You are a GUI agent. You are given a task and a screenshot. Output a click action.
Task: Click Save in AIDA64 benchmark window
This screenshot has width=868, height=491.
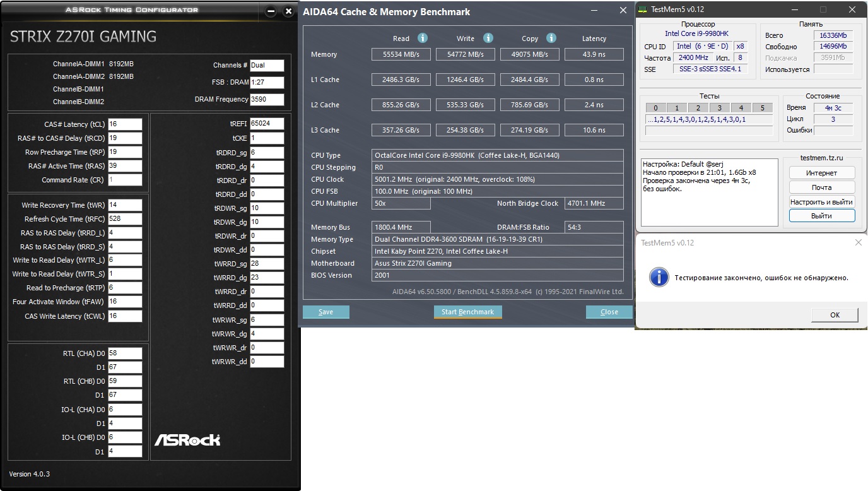pyautogui.click(x=326, y=312)
